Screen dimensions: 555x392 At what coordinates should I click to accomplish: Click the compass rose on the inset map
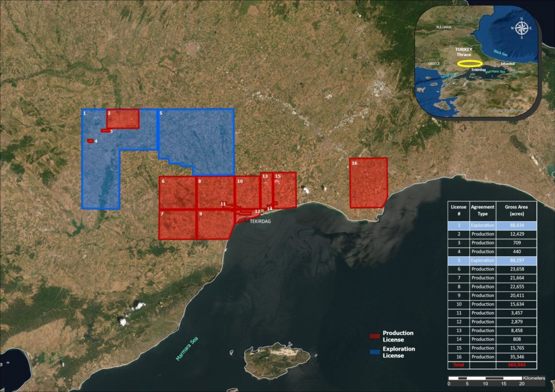click(521, 28)
